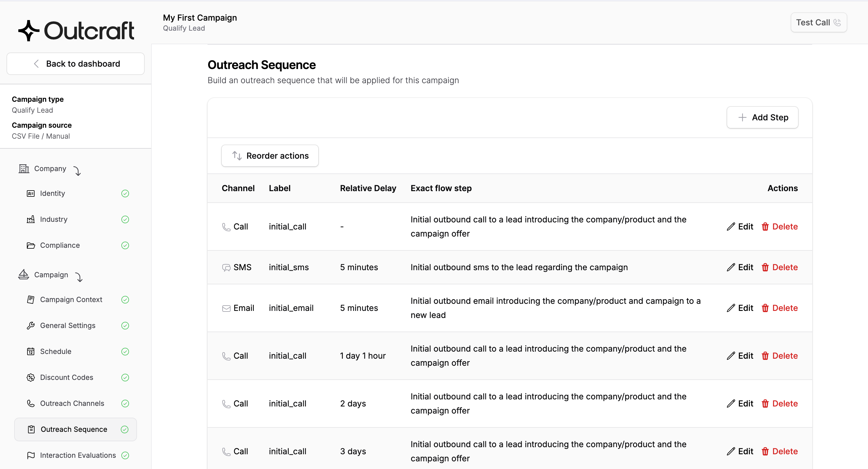Click the General Settings completed check mark

pos(125,325)
